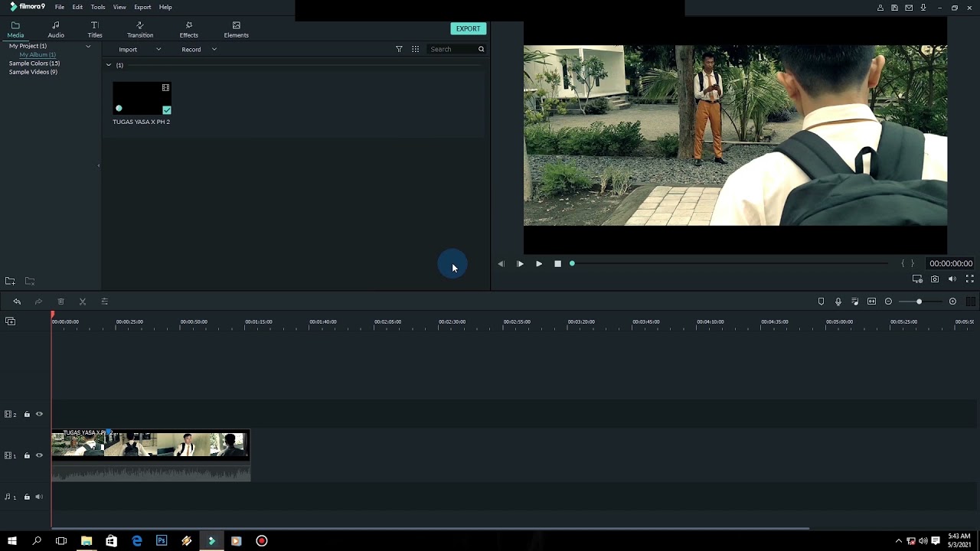Adjust the timeline zoom slider handle

919,302
